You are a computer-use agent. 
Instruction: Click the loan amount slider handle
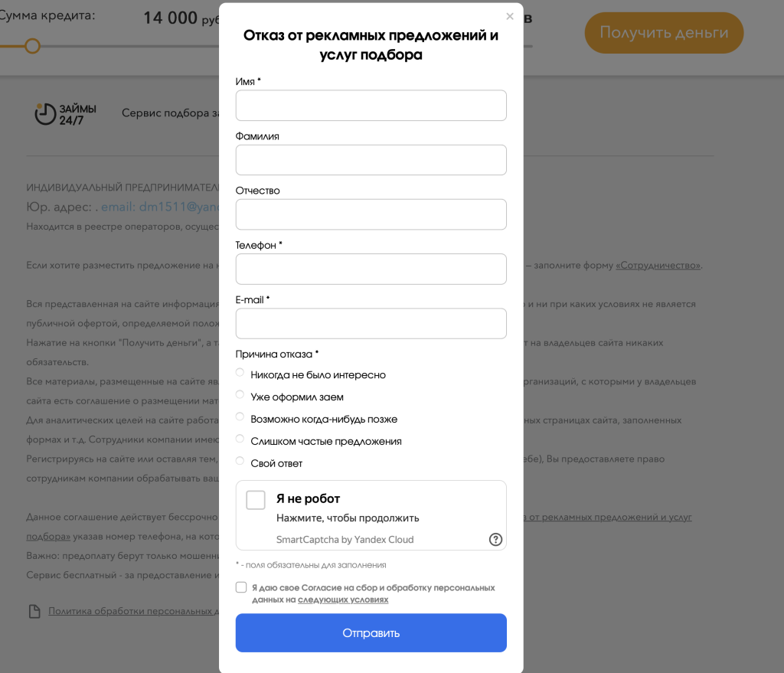32,46
